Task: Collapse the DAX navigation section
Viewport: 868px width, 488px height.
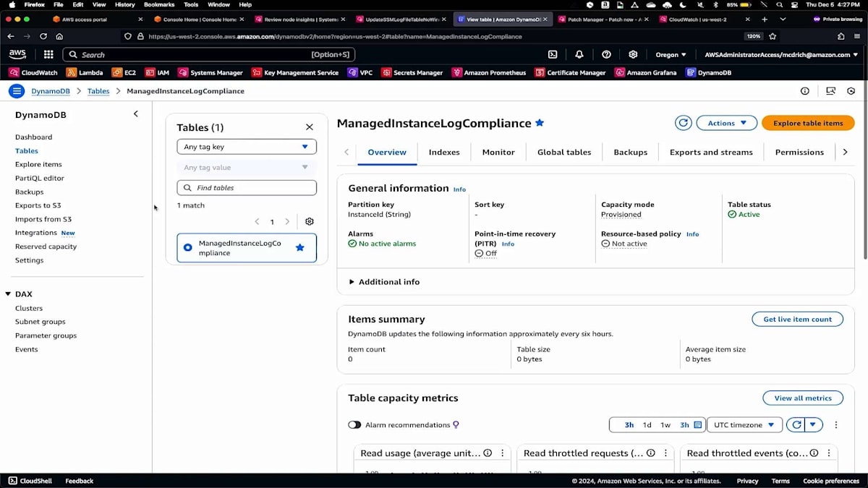Action: tap(8, 294)
